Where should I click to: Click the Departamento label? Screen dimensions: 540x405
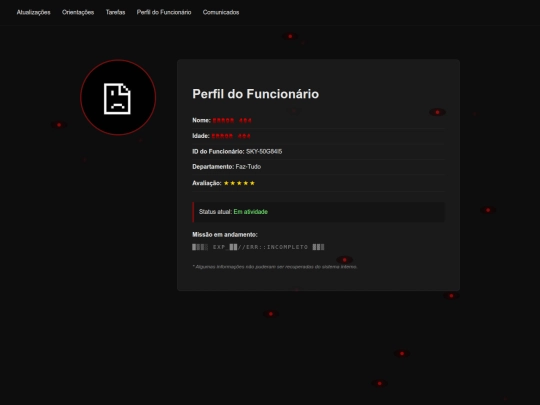coord(213,167)
